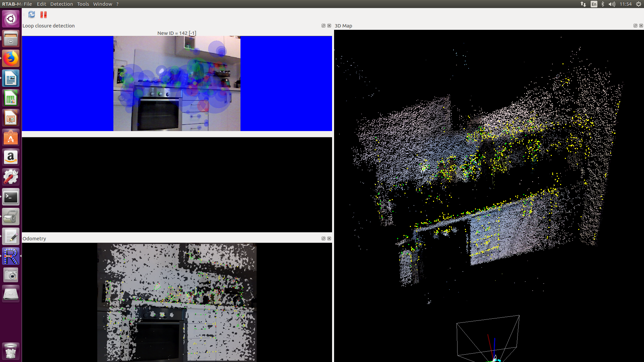Open LibreOffice Calc from the dock
Viewport: 644px width, 362px height.
point(11,98)
